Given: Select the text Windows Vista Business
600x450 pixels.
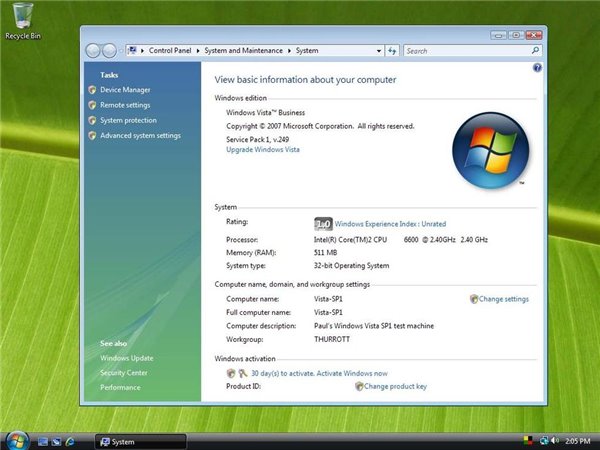Looking at the screenshot, I should pyautogui.click(x=266, y=113).
